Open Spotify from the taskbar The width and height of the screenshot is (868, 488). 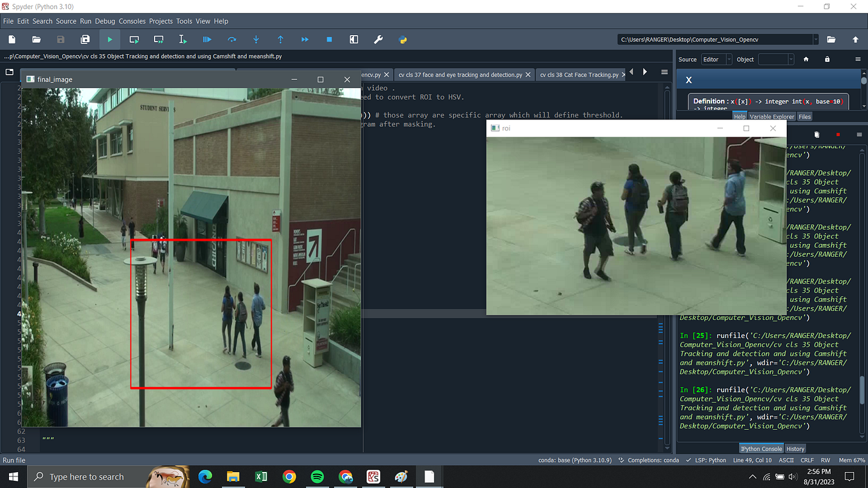pos(317,477)
